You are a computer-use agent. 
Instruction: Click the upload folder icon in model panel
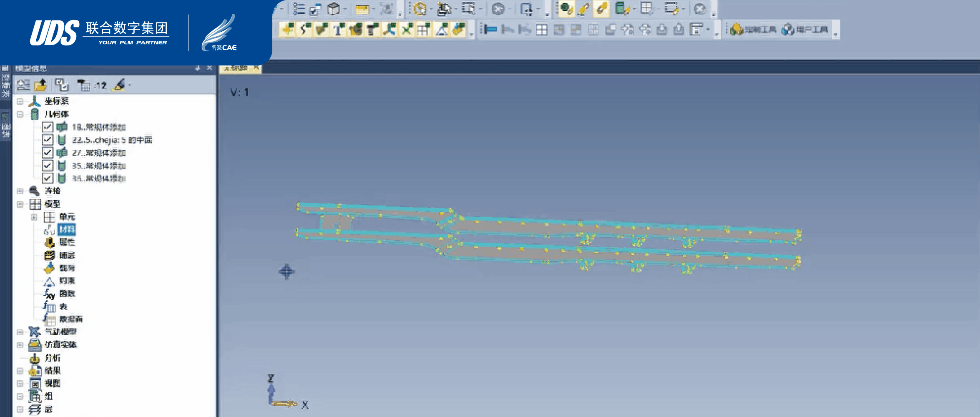pos(41,85)
